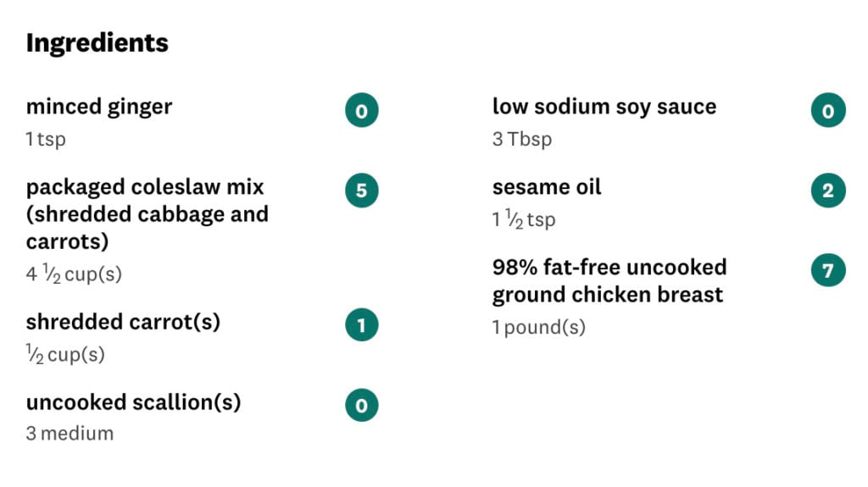Open the sesame oil ingredient
The width and height of the screenshot is (868, 487).
(x=547, y=187)
